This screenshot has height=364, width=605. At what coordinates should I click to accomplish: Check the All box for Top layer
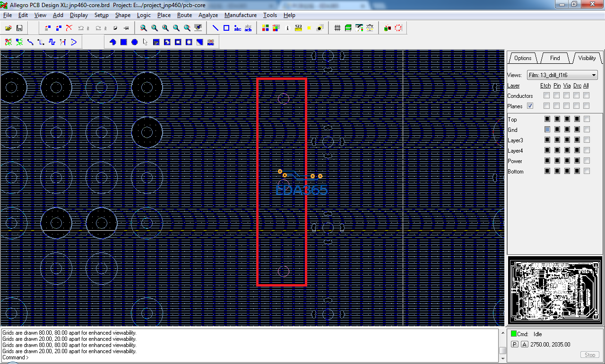pyautogui.click(x=587, y=119)
